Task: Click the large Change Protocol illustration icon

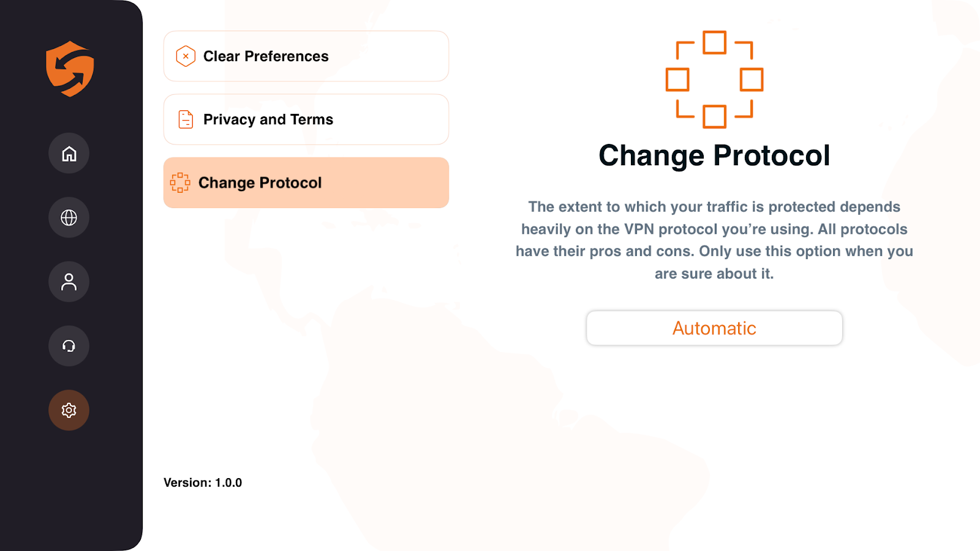Action: (x=714, y=80)
